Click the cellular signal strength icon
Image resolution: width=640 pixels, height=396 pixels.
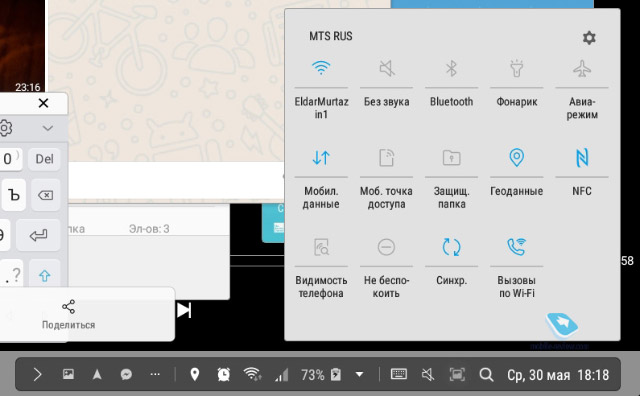coord(282,374)
